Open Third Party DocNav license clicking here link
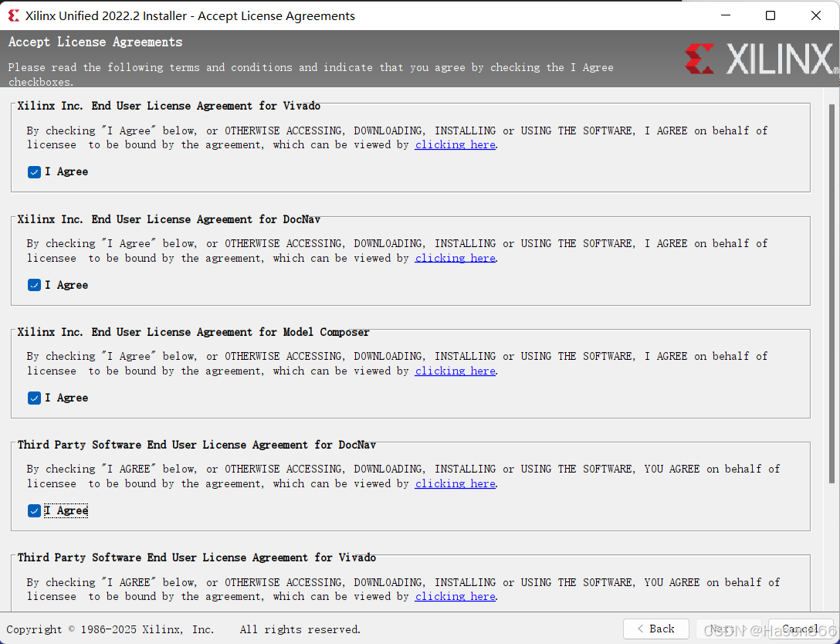This screenshot has height=644, width=840. (455, 483)
